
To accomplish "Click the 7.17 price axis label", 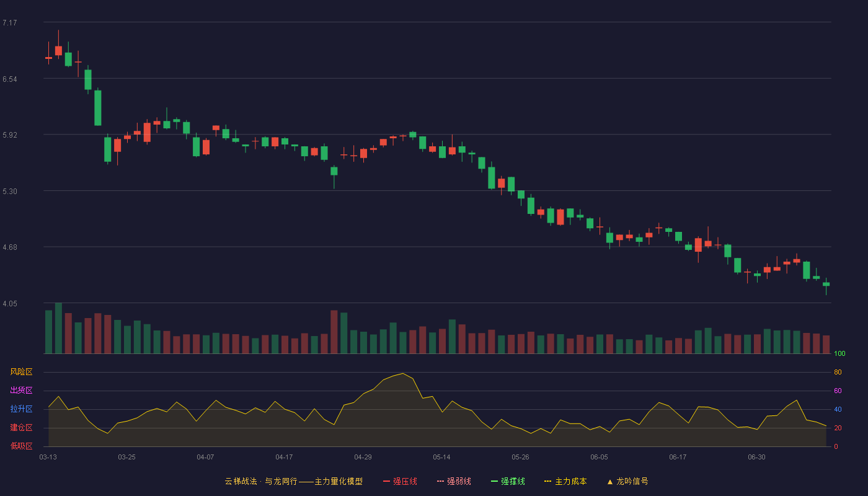I will [9, 23].
